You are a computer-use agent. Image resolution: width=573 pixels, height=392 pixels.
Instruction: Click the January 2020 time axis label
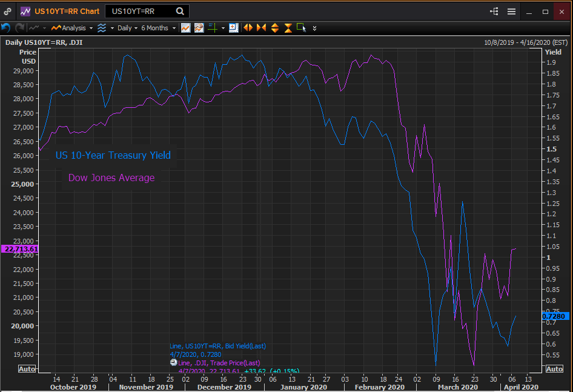pyautogui.click(x=303, y=387)
